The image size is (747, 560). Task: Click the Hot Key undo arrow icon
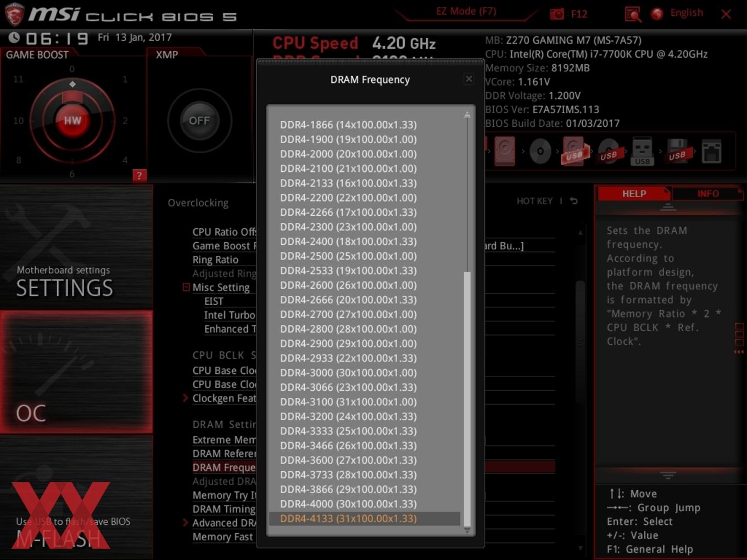pos(573,201)
